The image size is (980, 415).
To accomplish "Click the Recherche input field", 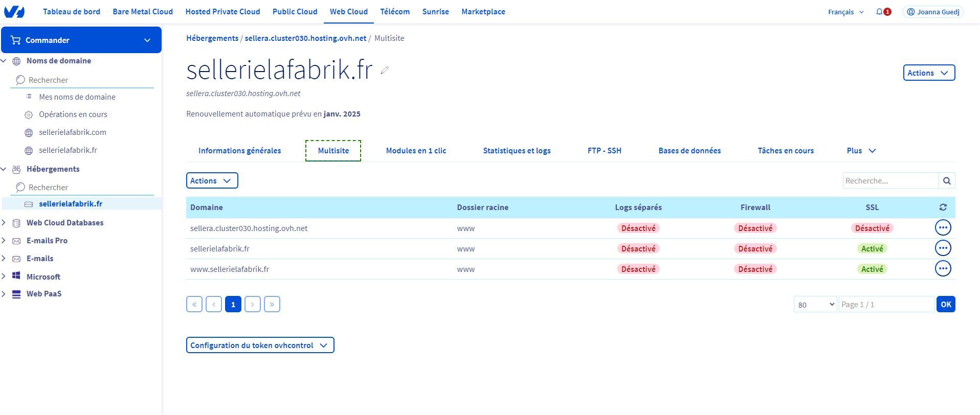I will pos(890,181).
